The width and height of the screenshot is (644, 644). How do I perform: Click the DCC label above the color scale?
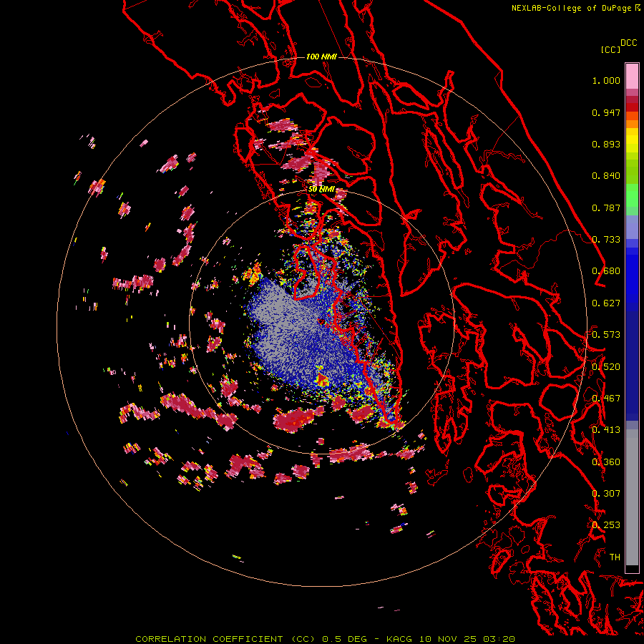pyautogui.click(x=628, y=43)
